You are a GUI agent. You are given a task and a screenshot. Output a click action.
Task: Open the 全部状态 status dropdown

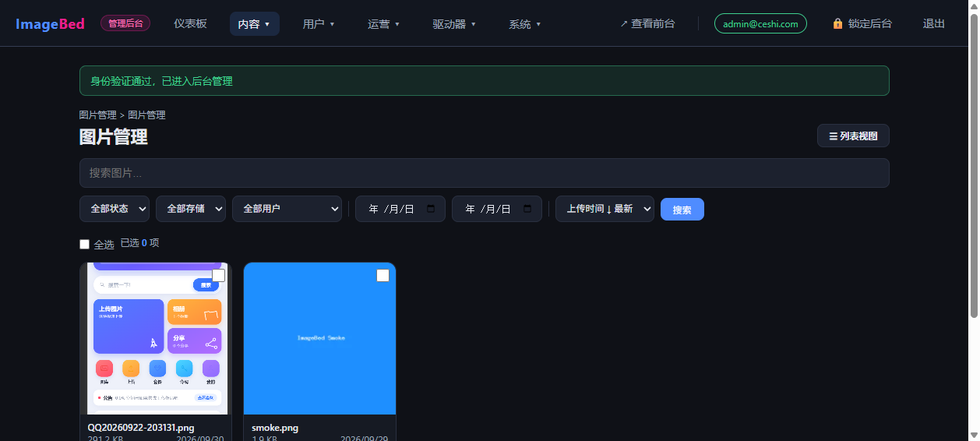[x=115, y=209]
